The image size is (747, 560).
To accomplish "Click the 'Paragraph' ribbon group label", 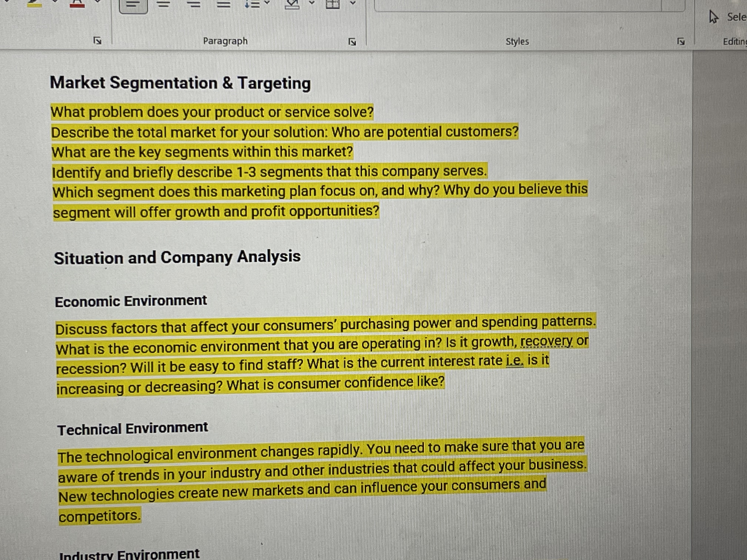I will click(225, 41).
